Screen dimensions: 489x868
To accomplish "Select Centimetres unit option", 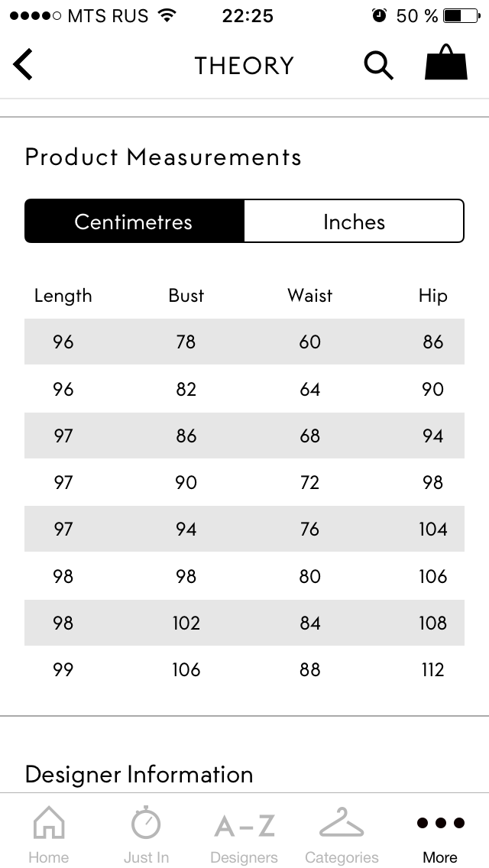I will [x=134, y=221].
